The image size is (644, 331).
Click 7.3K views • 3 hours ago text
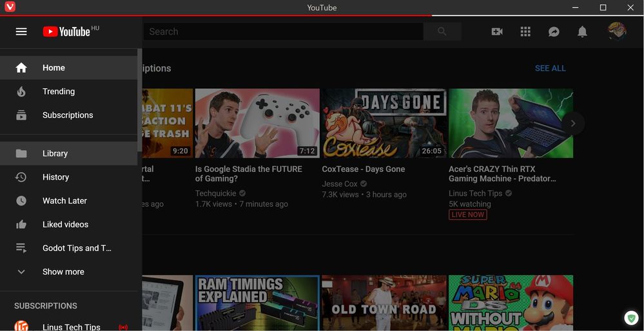[364, 194]
